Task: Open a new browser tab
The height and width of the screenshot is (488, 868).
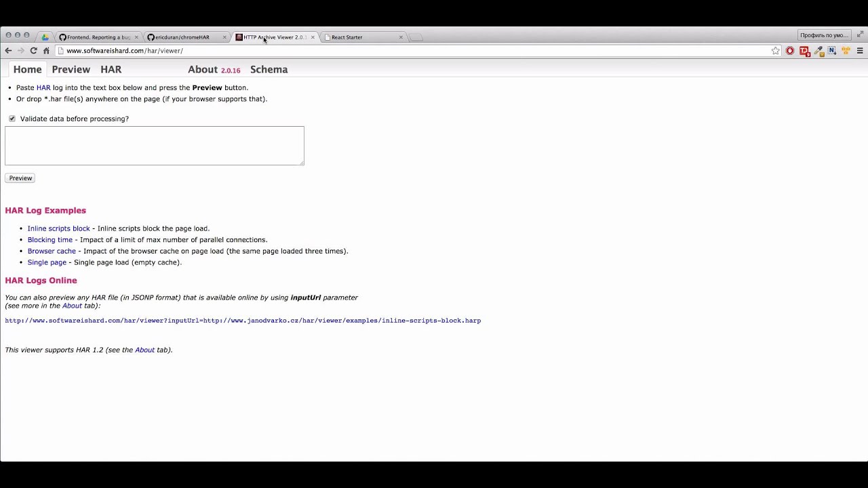Action: [x=416, y=37]
